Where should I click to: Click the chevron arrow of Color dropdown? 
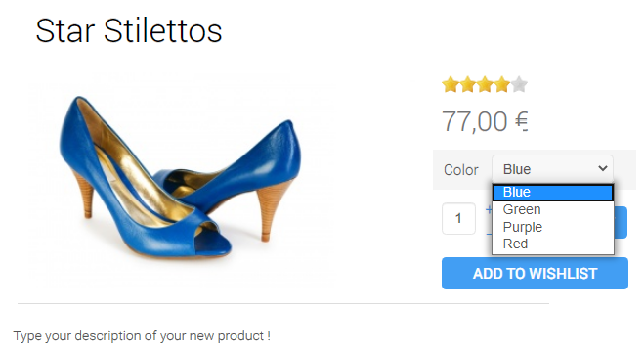click(603, 168)
